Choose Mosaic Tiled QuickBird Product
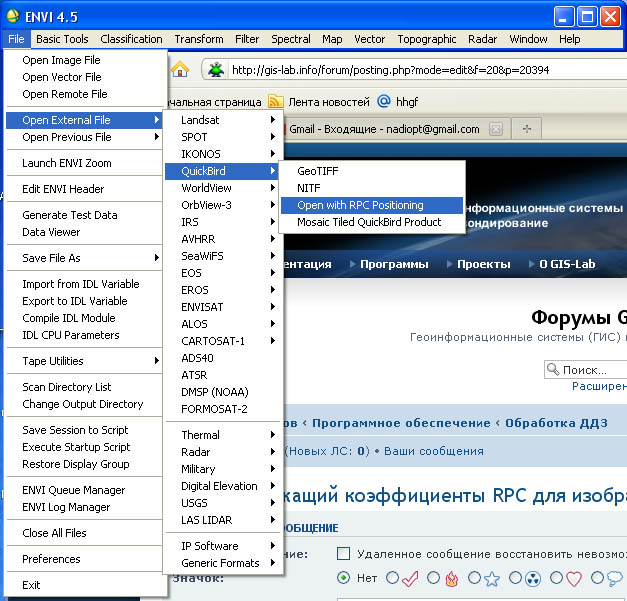 pos(372,222)
